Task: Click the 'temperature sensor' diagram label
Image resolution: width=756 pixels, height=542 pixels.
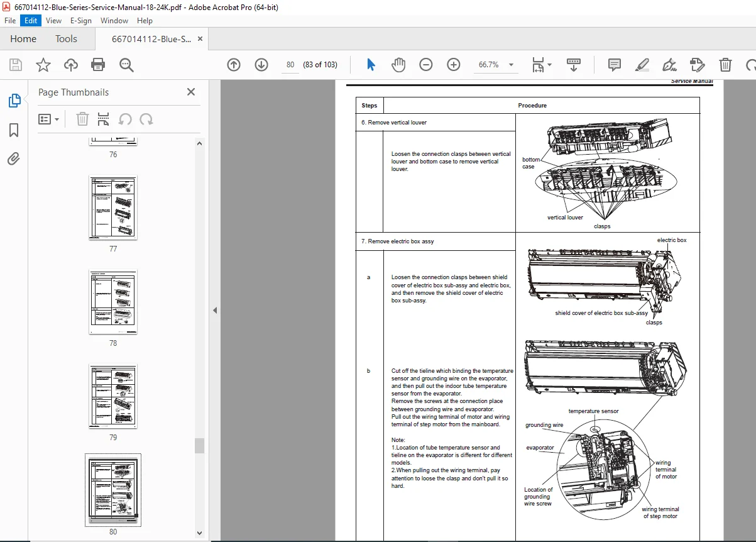Action: point(594,411)
